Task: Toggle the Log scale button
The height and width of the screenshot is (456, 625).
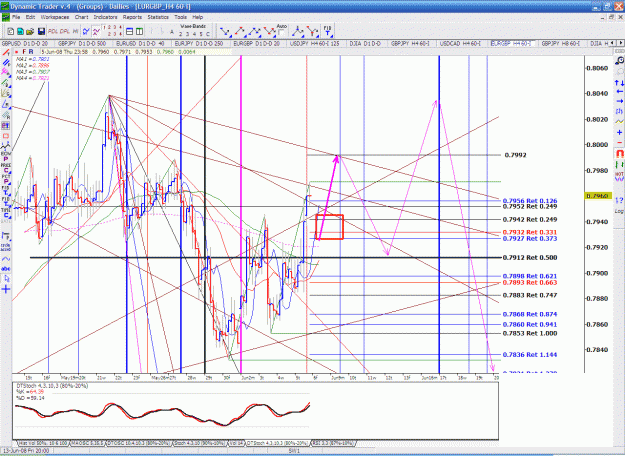Action: click(619, 211)
